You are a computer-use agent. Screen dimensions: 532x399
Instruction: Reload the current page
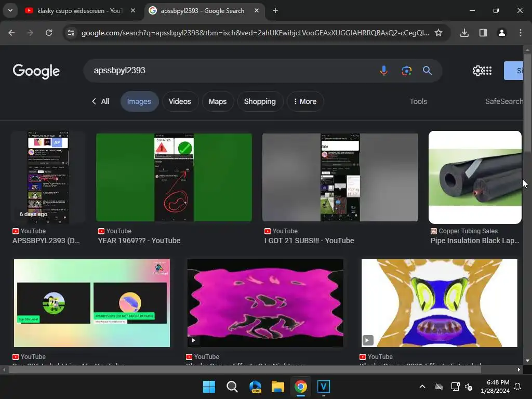[x=49, y=33]
